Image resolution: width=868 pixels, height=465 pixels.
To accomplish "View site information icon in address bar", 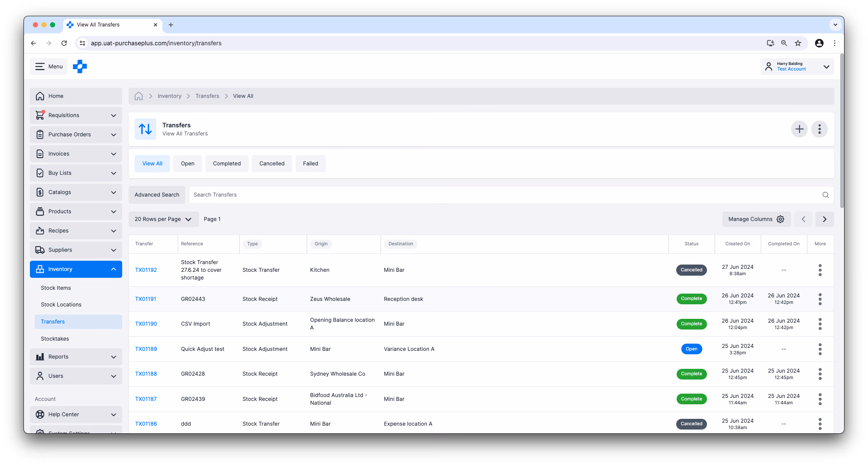I will coord(82,43).
